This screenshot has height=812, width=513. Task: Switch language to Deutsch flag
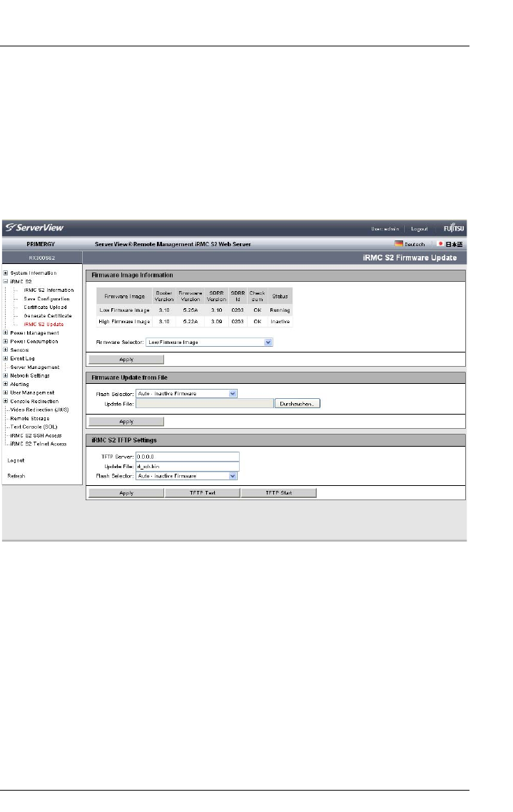tap(399, 244)
